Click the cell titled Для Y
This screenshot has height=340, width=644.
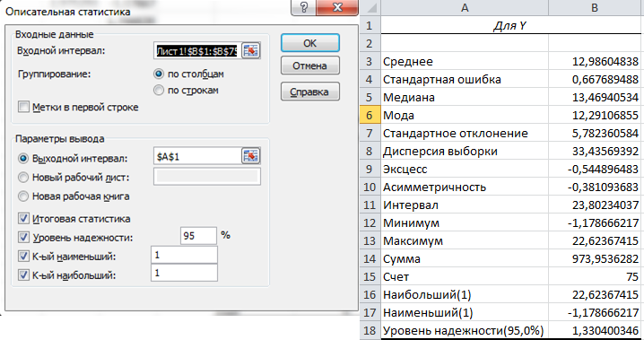click(510, 25)
